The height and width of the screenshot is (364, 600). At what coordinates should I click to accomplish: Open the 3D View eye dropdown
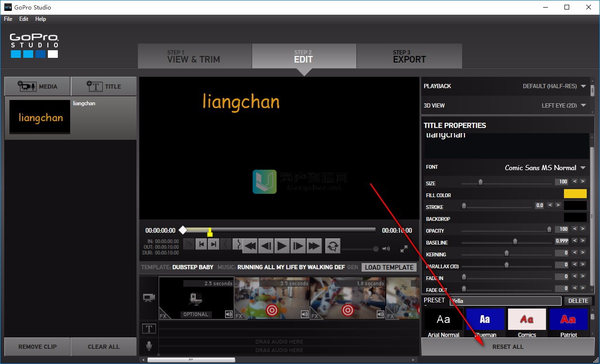coord(564,105)
